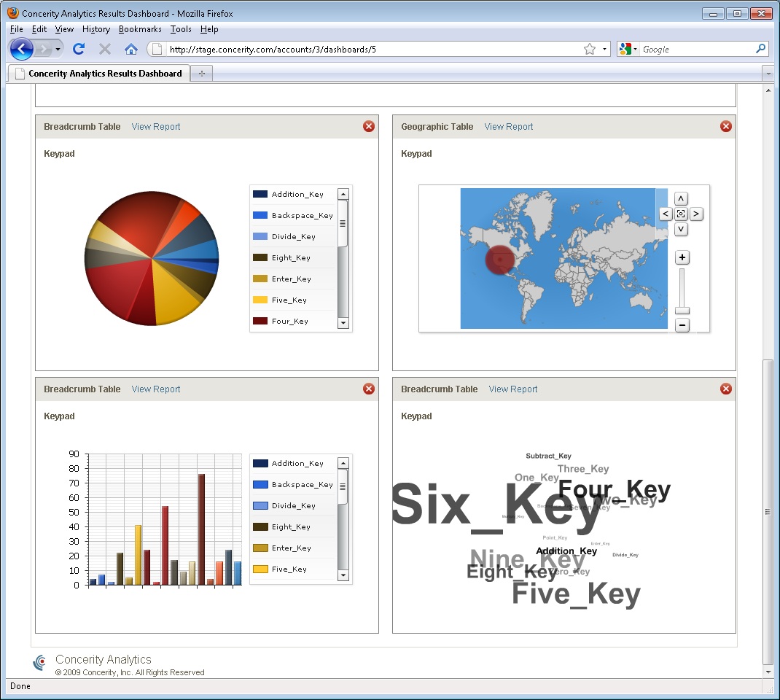780x700 pixels.
Task: Click the search magnifier icon
Action: pyautogui.click(x=760, y=49)
